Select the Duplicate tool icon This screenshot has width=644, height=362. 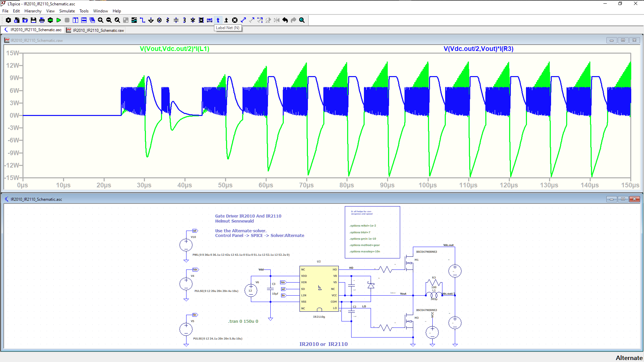coord(243,20)
